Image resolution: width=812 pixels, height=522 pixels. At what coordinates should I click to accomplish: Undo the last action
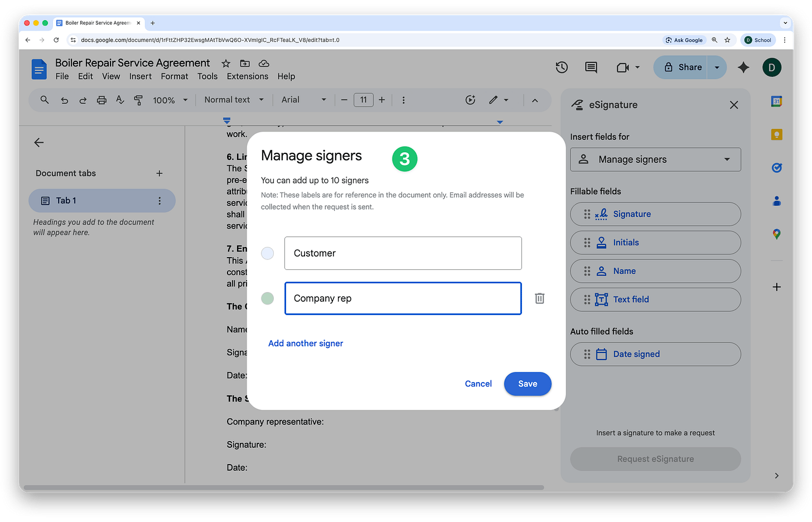pos(65,100)
